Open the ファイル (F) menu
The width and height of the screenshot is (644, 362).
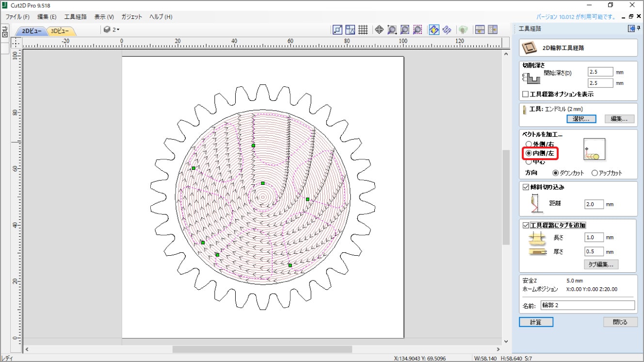[x=17, y=16]
